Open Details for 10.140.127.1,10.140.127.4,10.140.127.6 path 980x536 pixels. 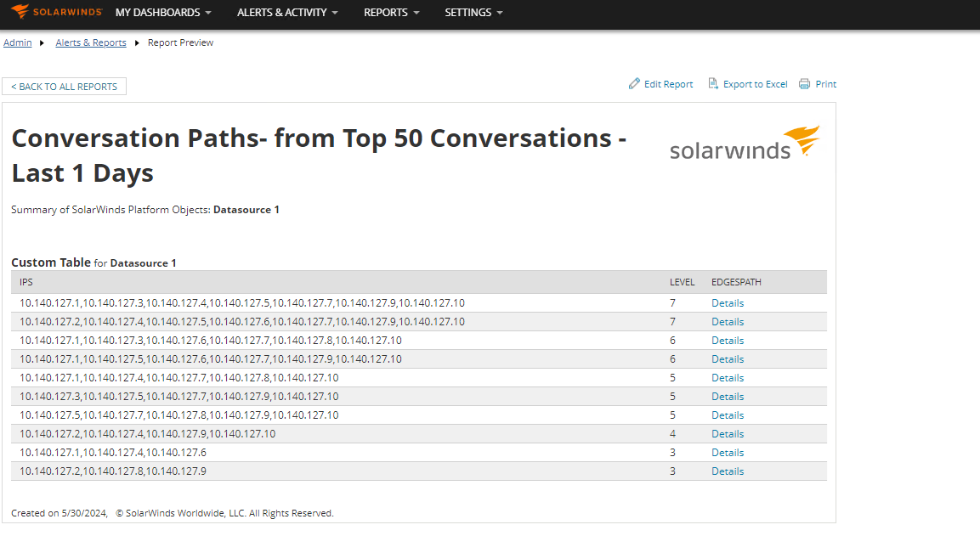click(728, 453)
